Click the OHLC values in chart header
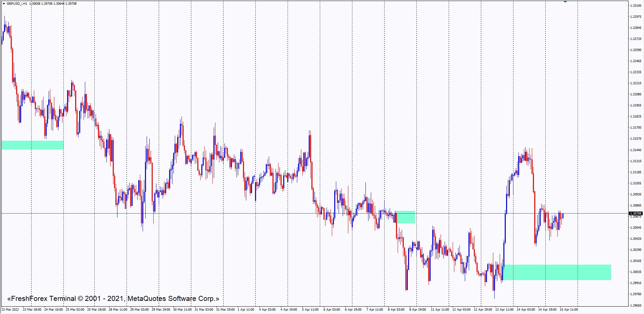The width and height of the screenshot is (644, 314). [53, 4]
